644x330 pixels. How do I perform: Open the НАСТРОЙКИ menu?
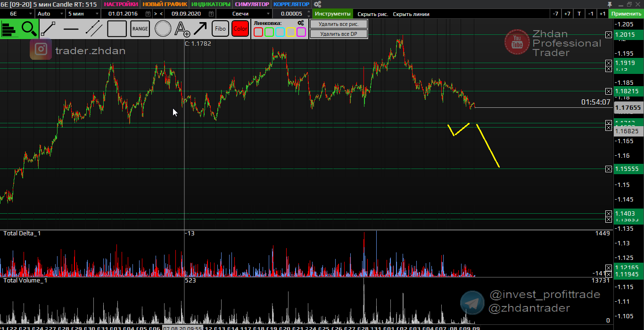[x=121, y=4]
